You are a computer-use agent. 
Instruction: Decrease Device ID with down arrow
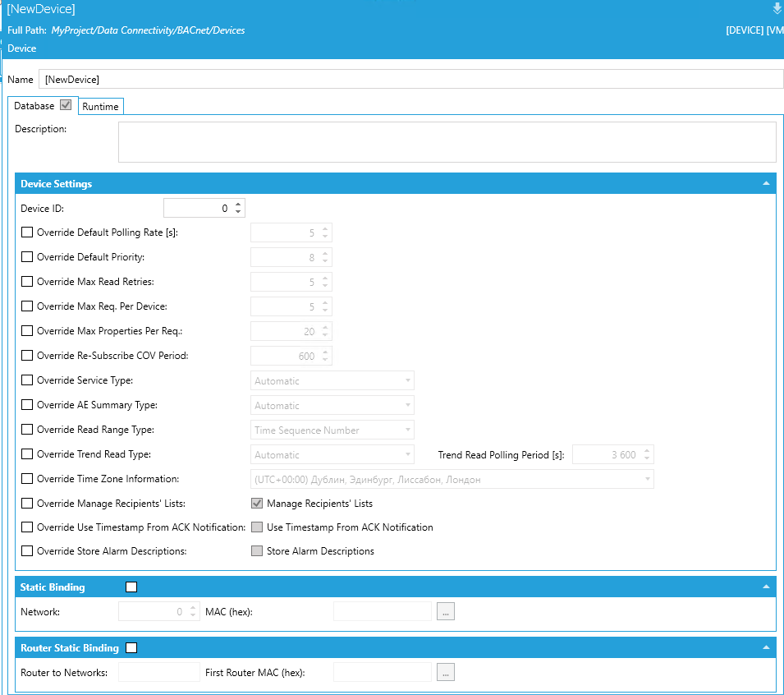[238, 213]
